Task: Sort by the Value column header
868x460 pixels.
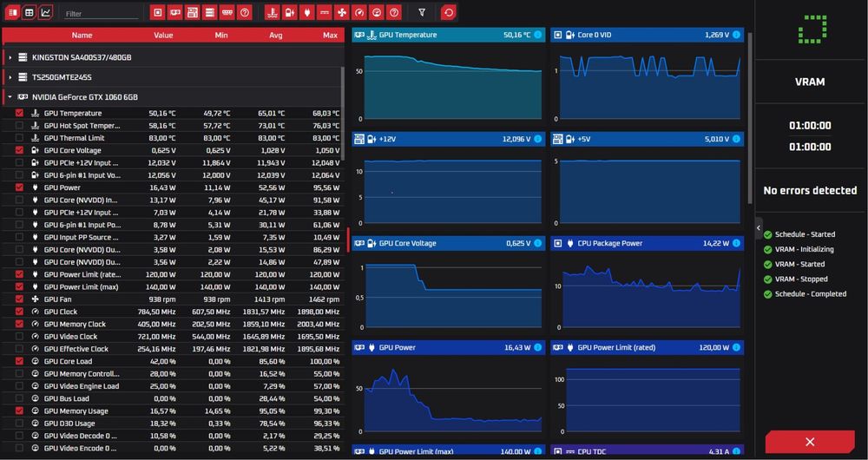Action: 163,36
